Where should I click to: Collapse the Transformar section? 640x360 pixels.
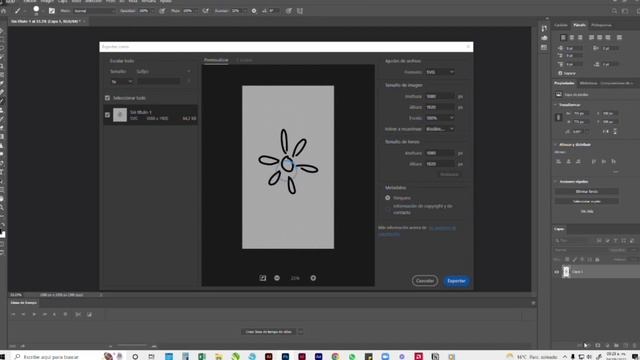556,105
